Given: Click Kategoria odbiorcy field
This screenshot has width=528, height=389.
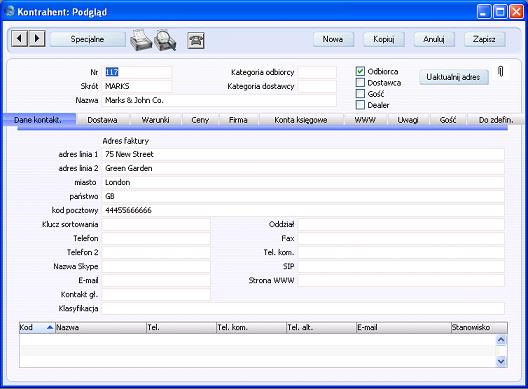Looking at the screenshot, I should point(317,72).
